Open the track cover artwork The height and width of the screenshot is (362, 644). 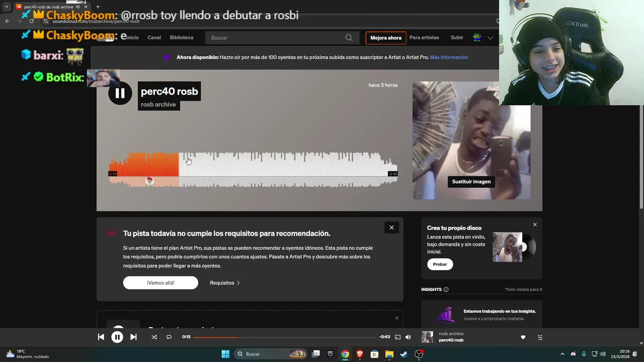tap(471, 140)
